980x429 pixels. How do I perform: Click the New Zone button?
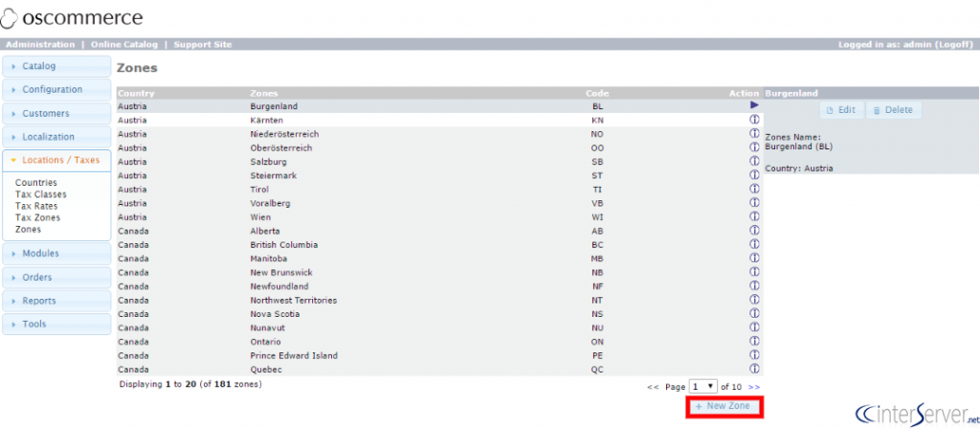coord(725,406)
